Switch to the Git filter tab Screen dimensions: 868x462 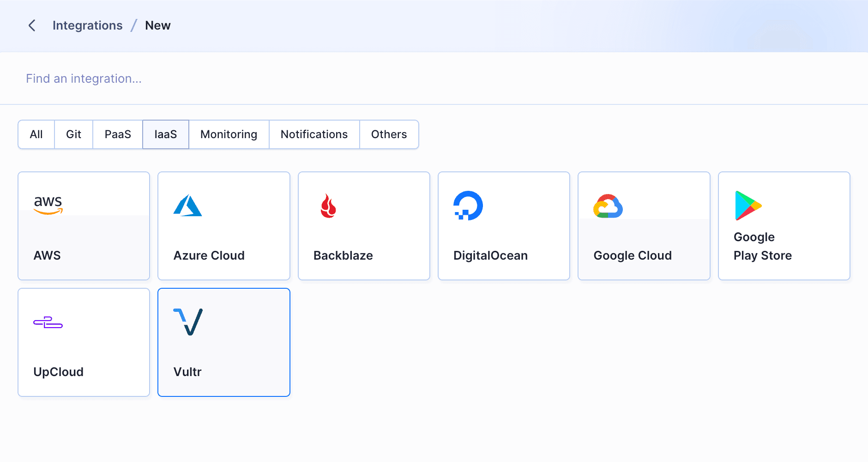point(74,134)
